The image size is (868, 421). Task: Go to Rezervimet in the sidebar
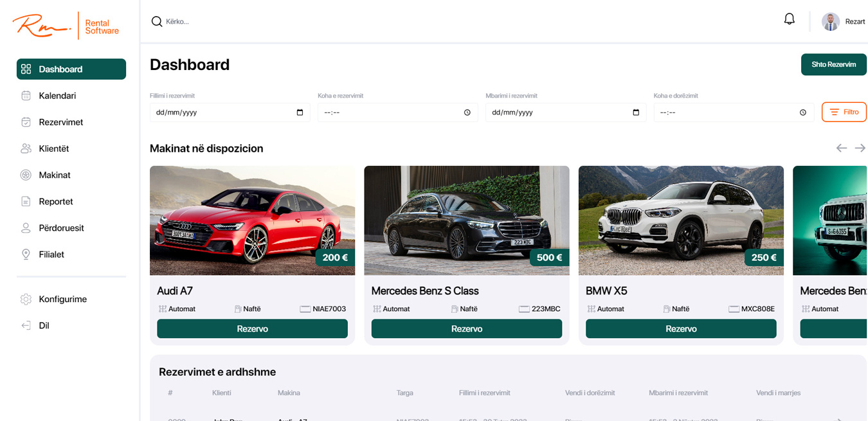click(60, 122)
